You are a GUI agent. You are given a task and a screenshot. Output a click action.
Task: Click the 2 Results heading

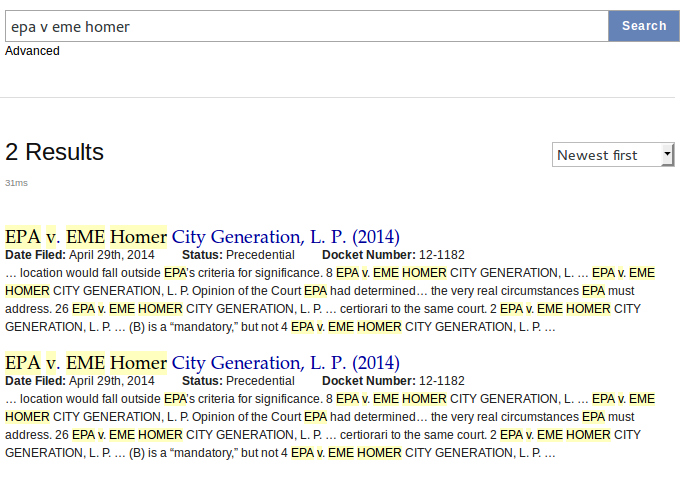point(55,152)
